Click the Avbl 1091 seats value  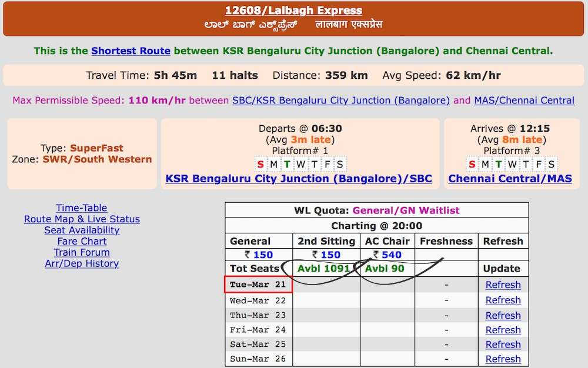(323, 269)
